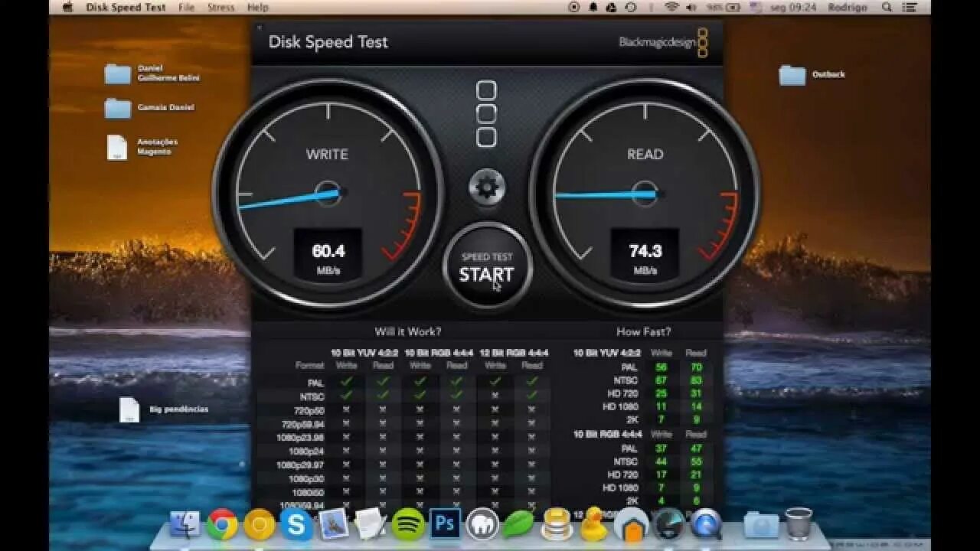
Task: Open QuickTime Player from the dock
Action: [x=705, y=524]
